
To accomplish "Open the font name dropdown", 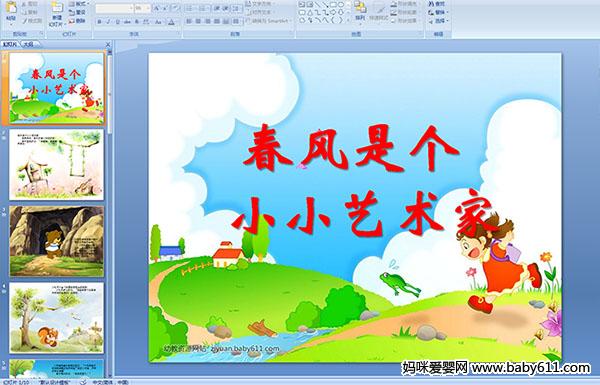I will pyautogui.click(x=114, y=8).
